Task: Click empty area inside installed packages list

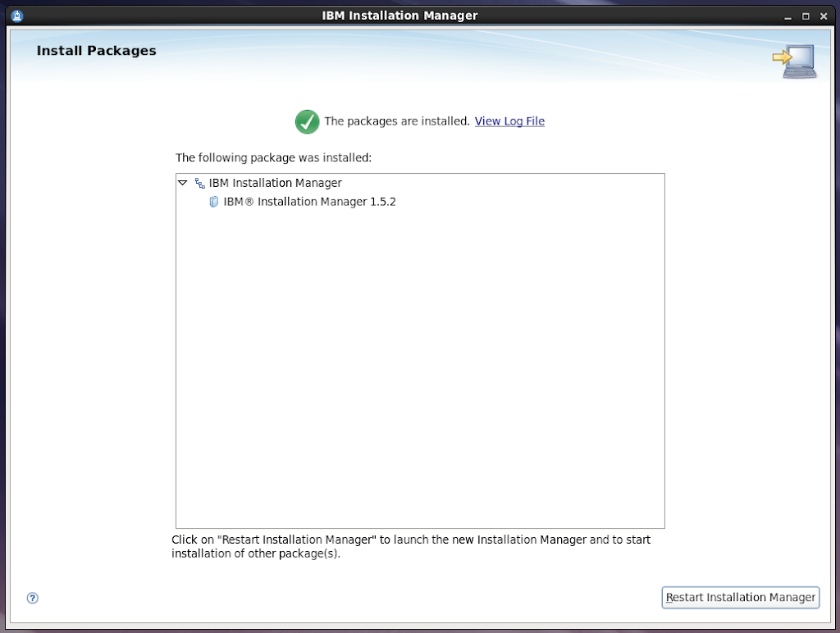Action: point(420,369)
